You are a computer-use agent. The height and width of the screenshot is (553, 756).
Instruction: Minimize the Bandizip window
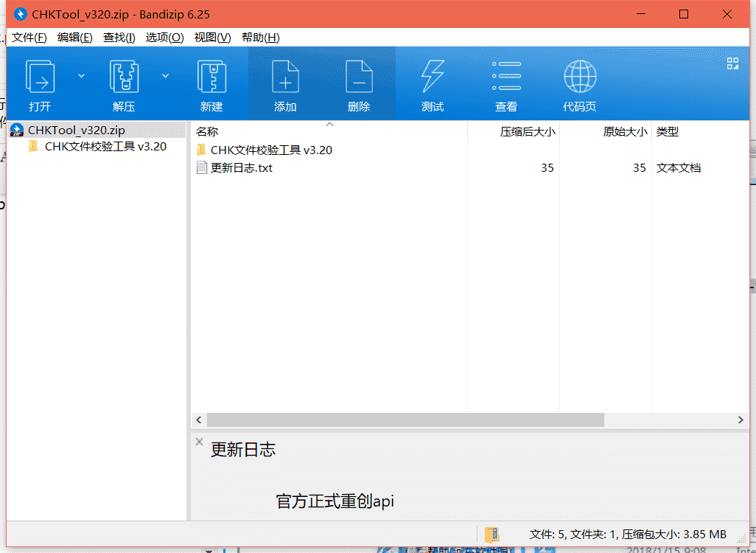pos(641,14)
